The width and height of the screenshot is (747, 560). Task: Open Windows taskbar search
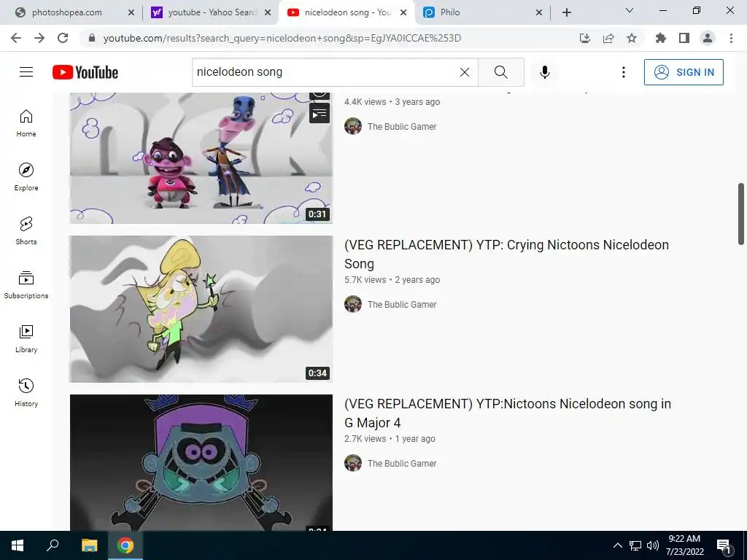tap(53, 545)
